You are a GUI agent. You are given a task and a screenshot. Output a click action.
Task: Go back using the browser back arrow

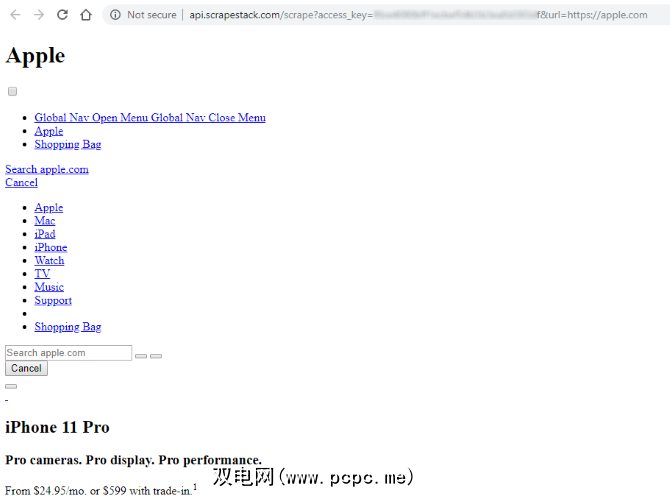[x=15, y=15]
